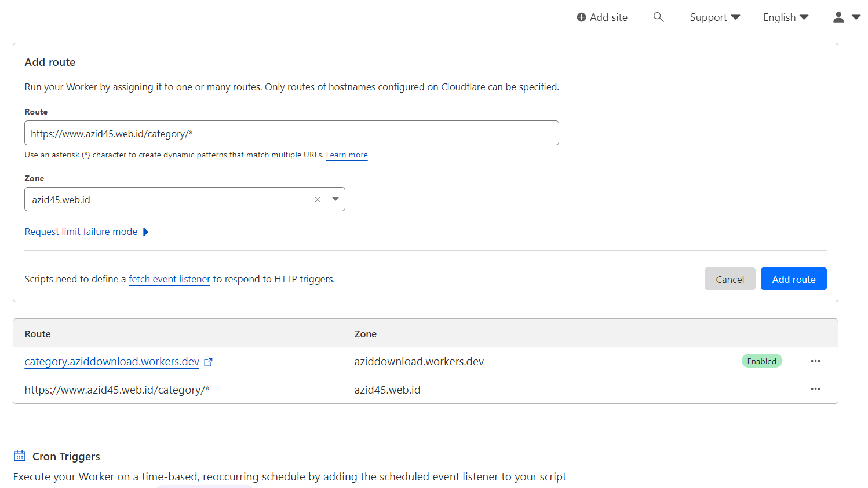Open category.aziddownload.workers.dev route link
This screenshot has width=868, height=488.
click(x=112, y=361)
